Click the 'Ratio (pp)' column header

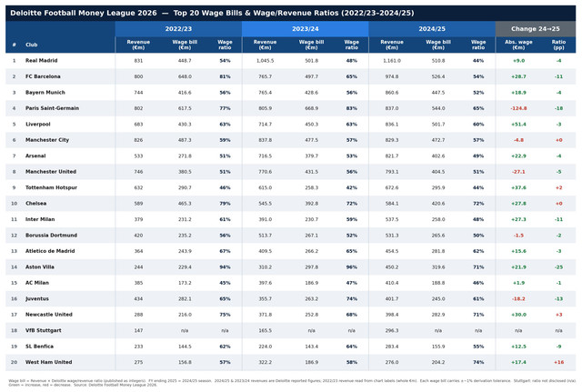[558, 45]
